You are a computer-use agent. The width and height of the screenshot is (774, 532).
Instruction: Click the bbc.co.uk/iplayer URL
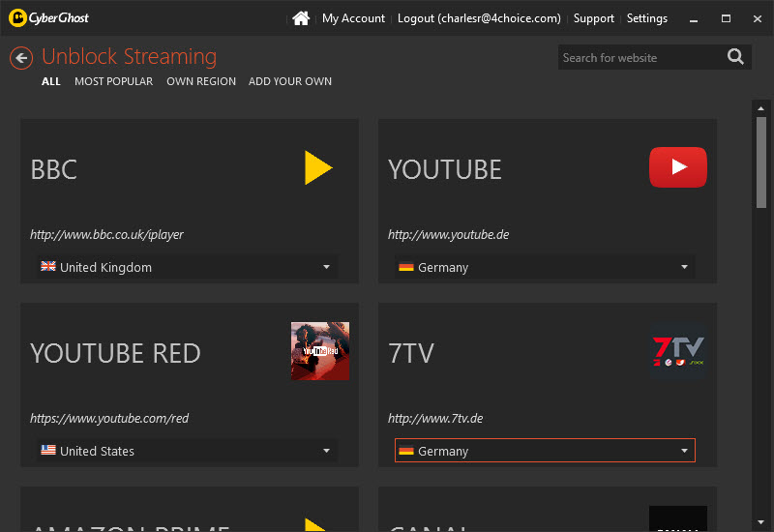click(106, 234)
